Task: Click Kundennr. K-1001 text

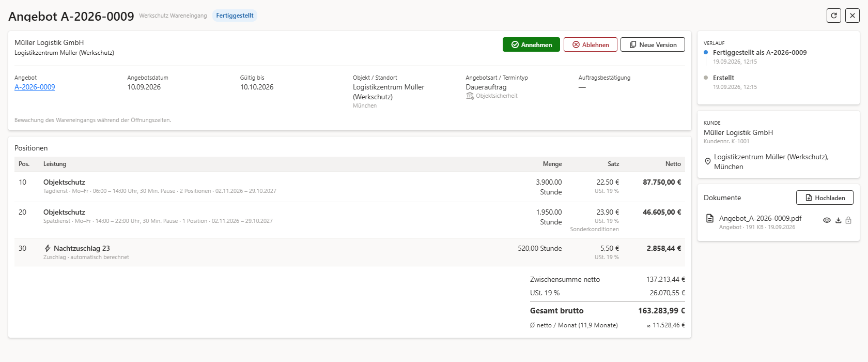Action: (x=726, y=141)
